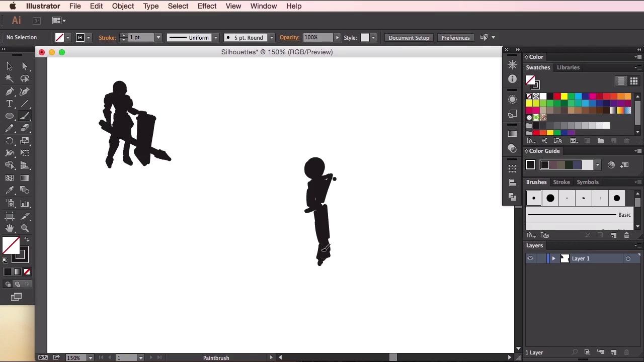Viewport: 644px width, 362px height.
Task: Click the Preferences button
Action: [455, 38]
